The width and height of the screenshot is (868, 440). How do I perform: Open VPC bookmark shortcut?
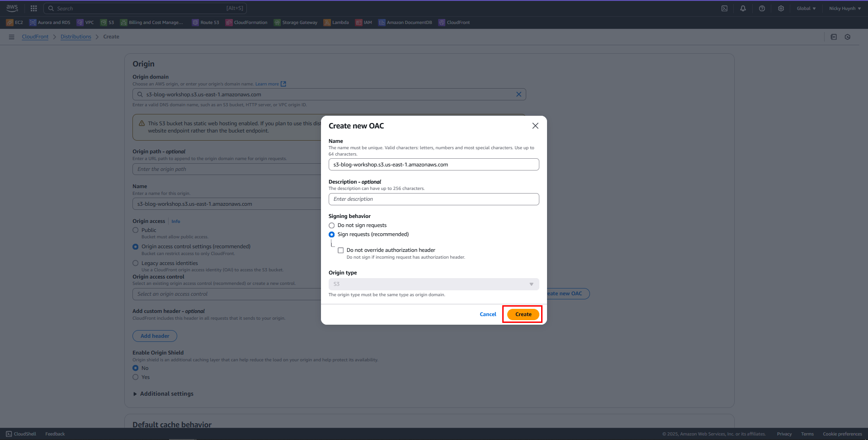click(85, 22)
